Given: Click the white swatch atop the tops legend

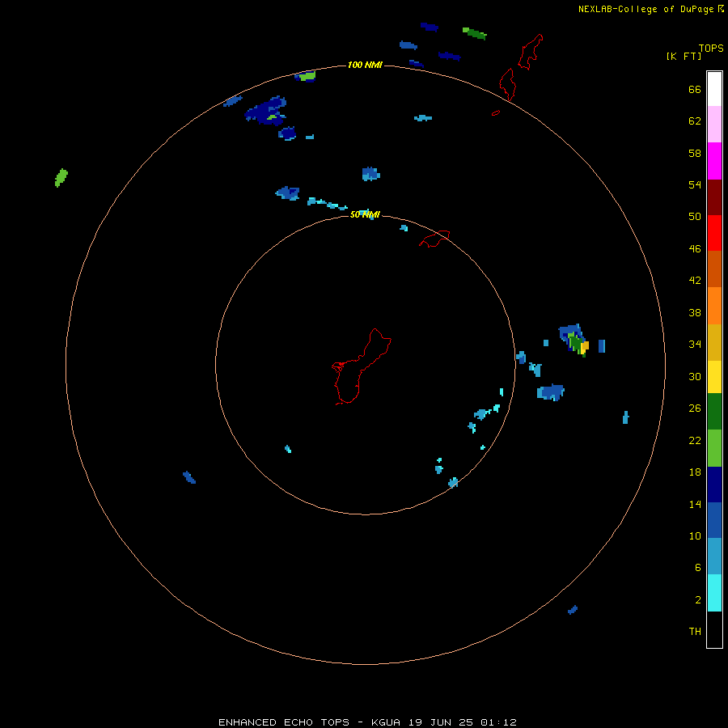Looking at the screenshot, I should [x=714, y=89].
